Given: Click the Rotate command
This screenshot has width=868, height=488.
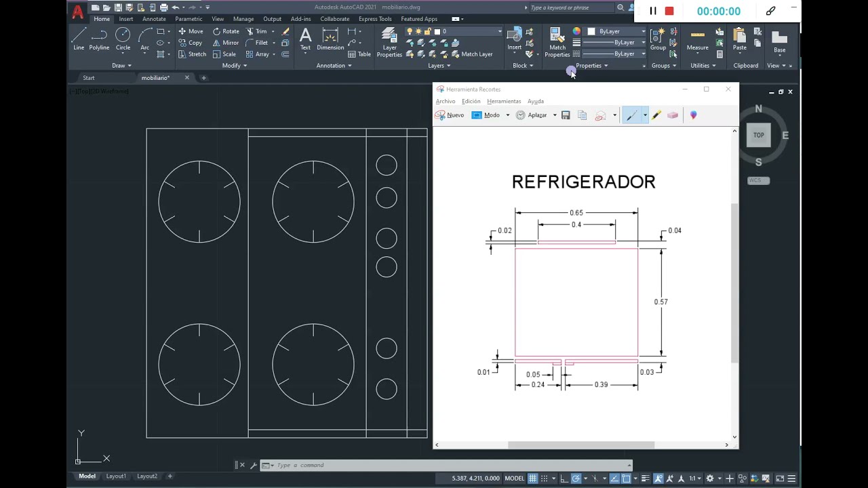Looking at the screenshot, I should (226, 31).
